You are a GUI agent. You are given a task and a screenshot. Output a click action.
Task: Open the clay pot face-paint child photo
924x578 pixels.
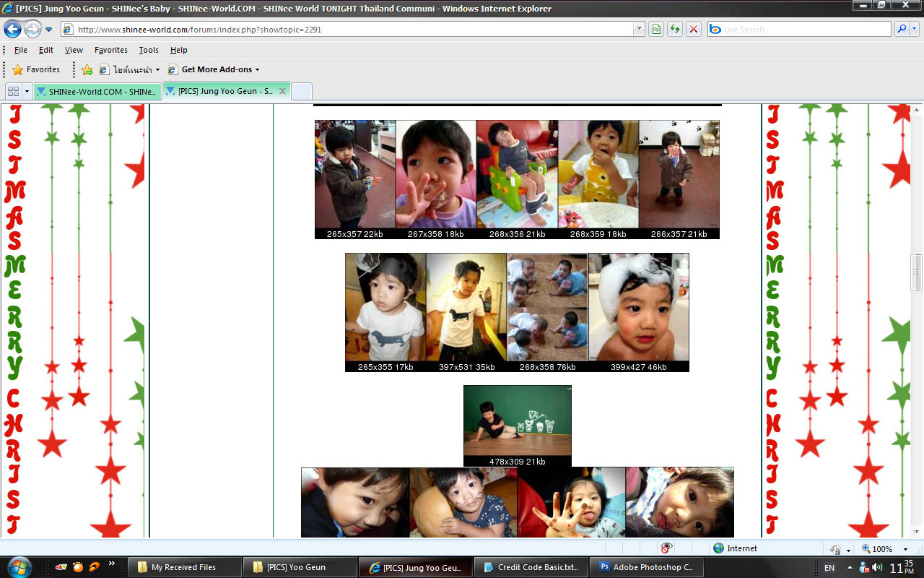click(x=463, y=502)
